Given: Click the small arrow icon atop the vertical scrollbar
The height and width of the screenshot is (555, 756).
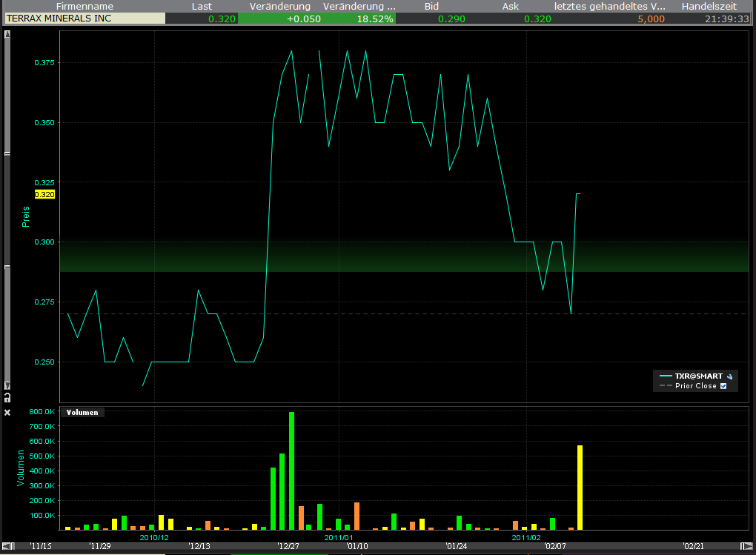Looking at the screenshot, I should [7, 34].
